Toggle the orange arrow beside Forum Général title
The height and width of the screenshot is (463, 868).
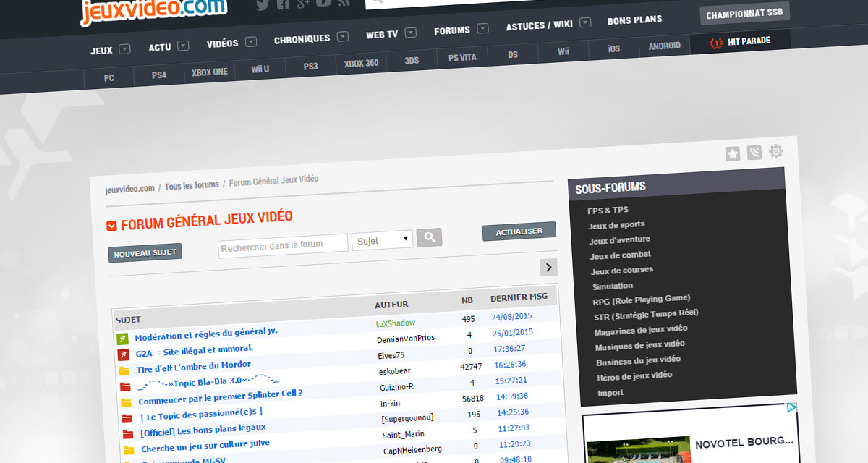pyautogui.click(x=111, y=226)
